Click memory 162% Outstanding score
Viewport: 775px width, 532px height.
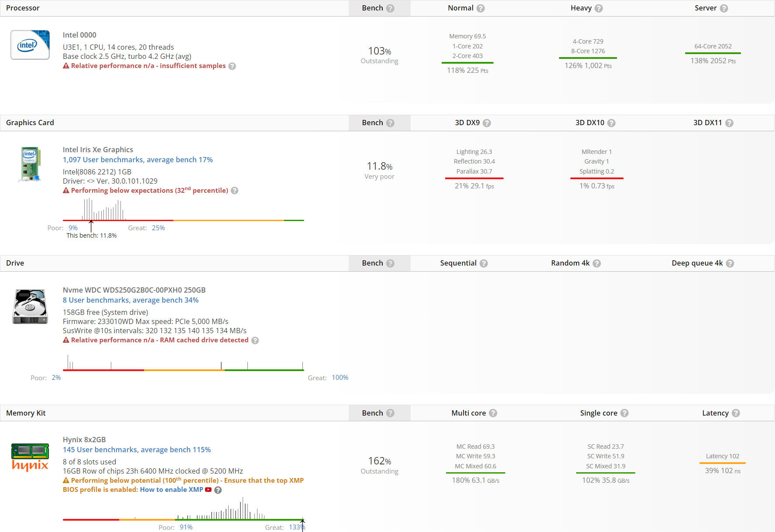[x=380, y=466]
